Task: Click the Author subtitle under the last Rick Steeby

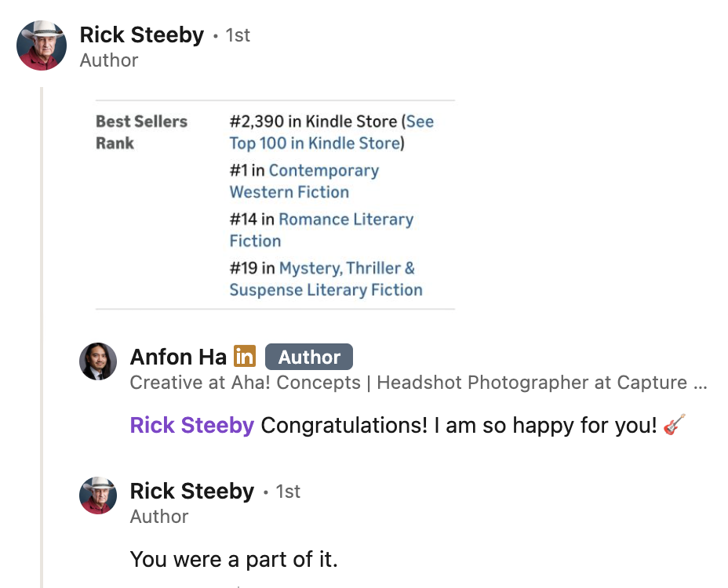Action: 159,517
